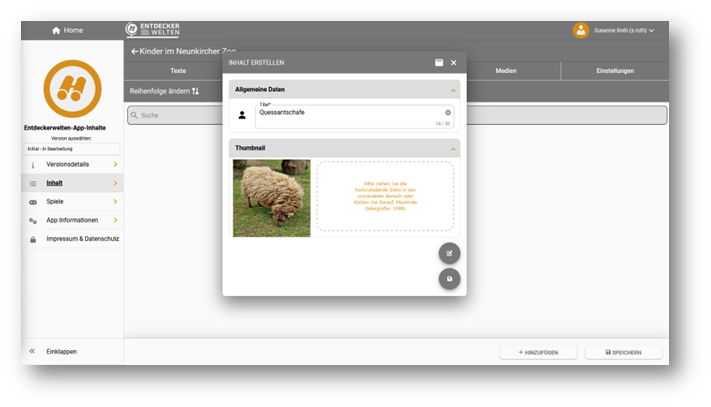Switch to the Medien tab
The height and width of the screenshot is (407, 711).
pyautogui.click(x=506, y=71)
